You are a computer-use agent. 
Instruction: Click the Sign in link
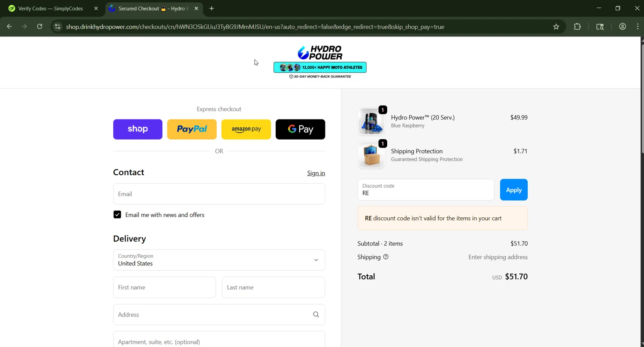click(316, 173)
